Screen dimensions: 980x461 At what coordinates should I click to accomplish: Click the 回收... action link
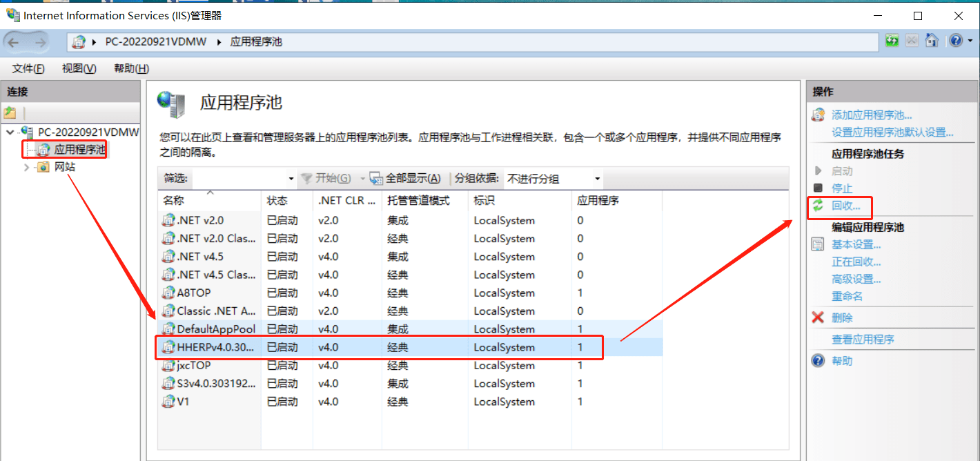846,205
